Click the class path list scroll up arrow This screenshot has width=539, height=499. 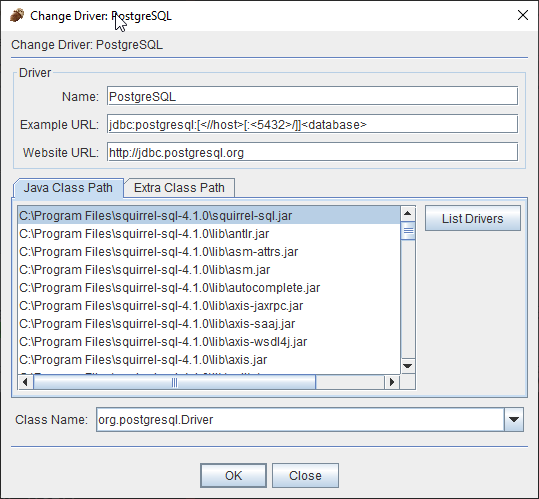click(408, 213)
